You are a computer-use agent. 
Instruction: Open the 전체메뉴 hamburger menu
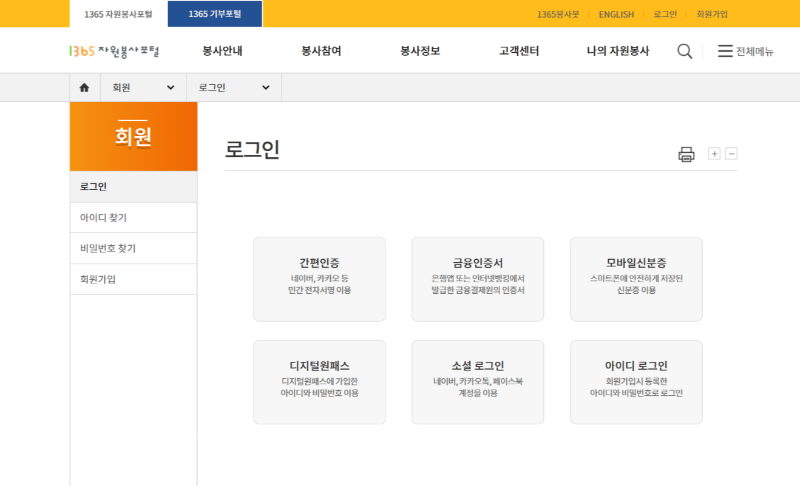coord(745,51)
